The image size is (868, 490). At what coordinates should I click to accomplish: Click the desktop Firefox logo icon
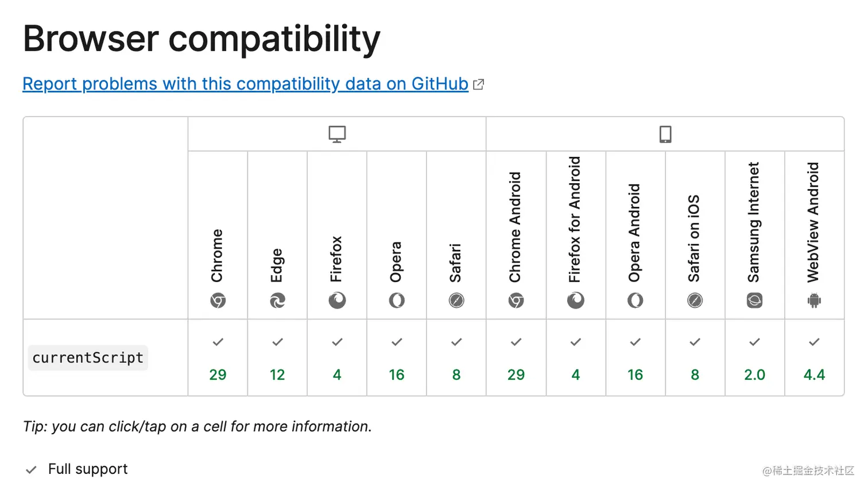point(337,300)
